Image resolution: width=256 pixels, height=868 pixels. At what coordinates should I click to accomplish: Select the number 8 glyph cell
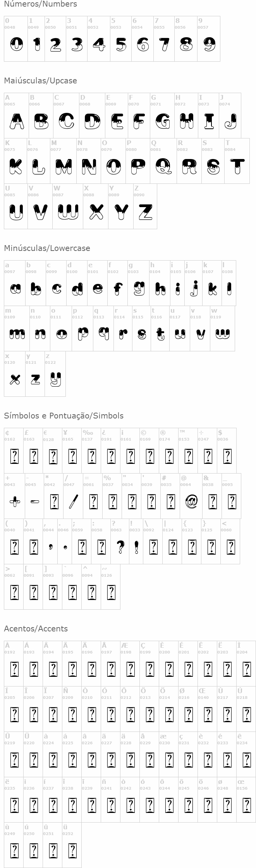[x=186, y=39]
